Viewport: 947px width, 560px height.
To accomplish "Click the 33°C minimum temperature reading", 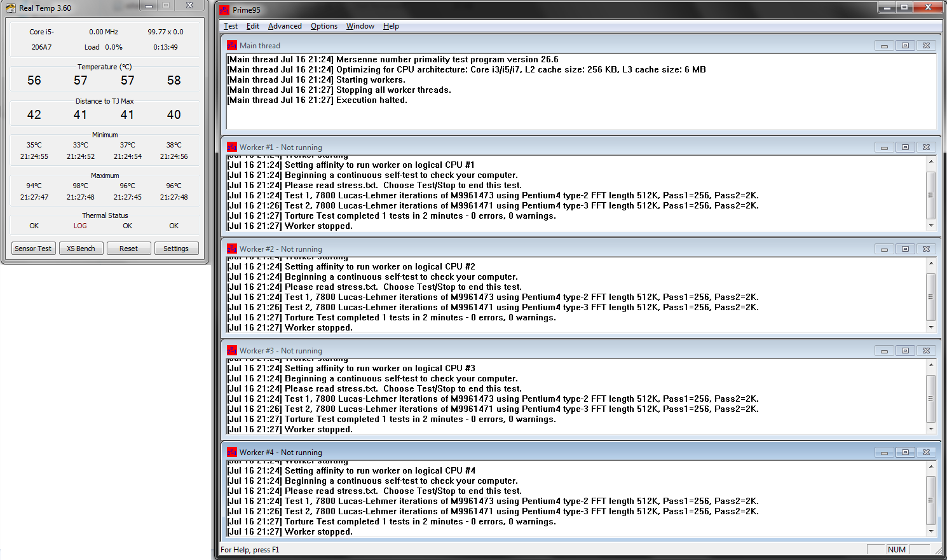I will point(81,145).
